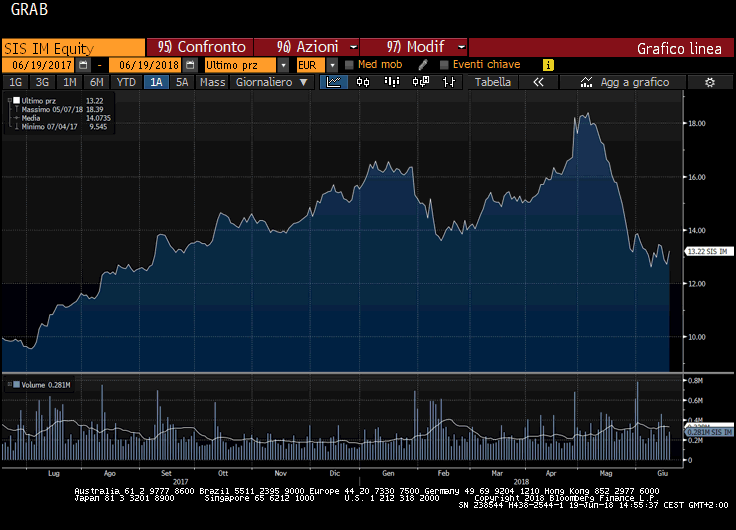Open the start date calendar picker
This screenshot has height=530, width=736.
point(83,65)
